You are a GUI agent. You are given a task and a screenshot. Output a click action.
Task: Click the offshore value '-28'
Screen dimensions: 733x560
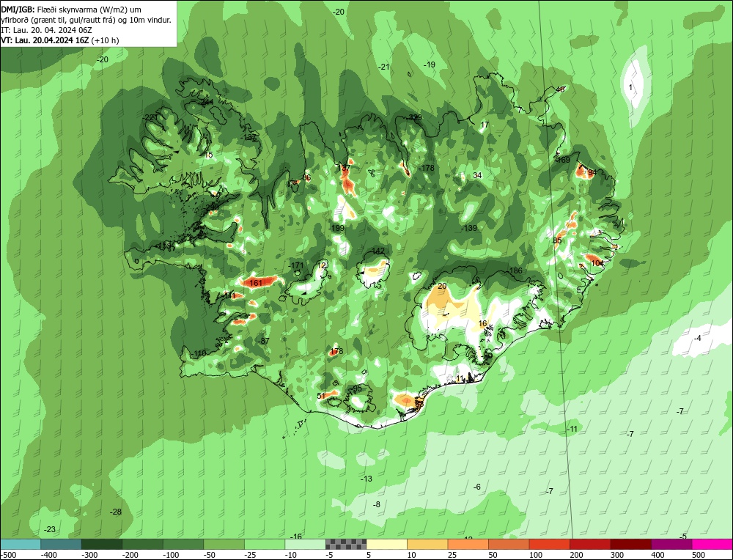[116, 512]
